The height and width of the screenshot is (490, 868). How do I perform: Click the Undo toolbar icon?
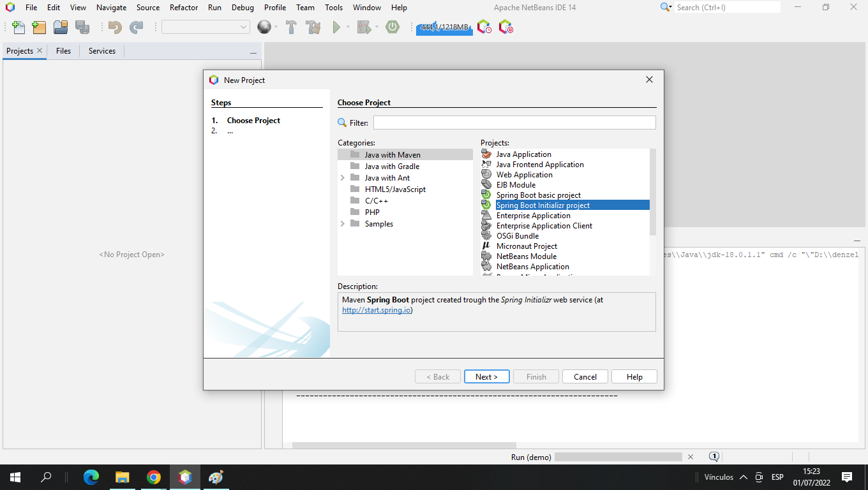coord(115,27)
